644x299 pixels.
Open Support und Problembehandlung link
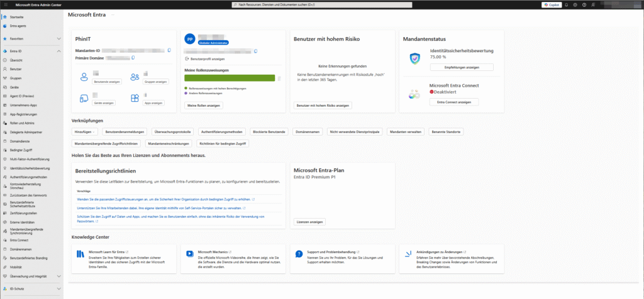(333, 252)
